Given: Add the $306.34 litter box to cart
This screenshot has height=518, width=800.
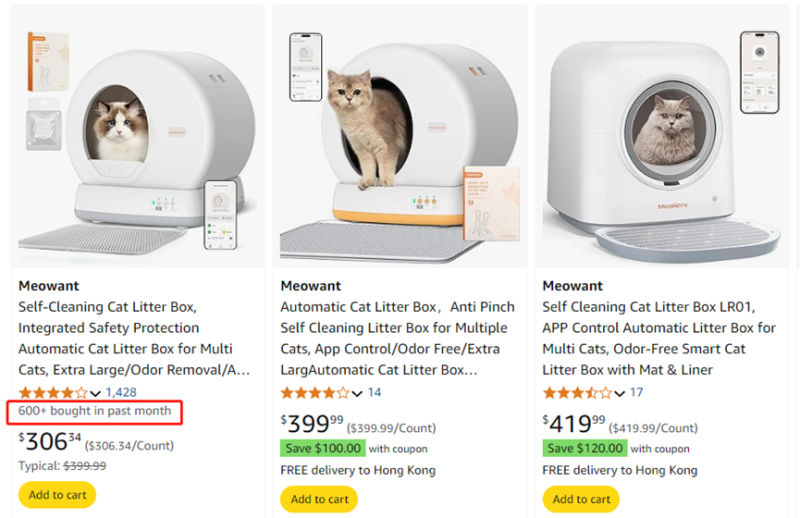Looking at the screenshot, I should pos(57,495).
